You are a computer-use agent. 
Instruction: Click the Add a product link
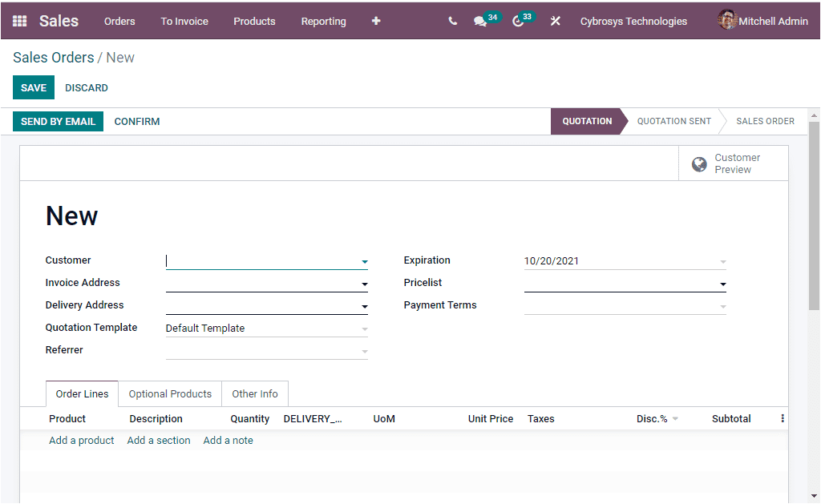click(81, 440)
